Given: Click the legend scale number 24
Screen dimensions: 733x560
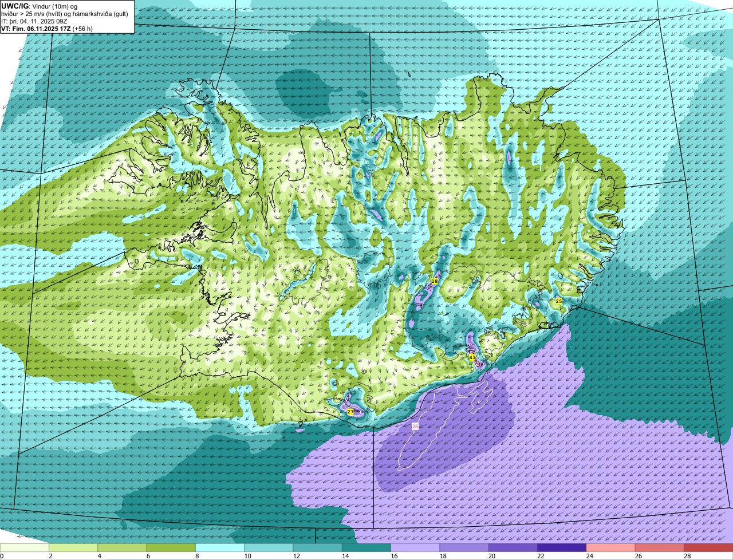Looking at the screenshot, I should coord(589,556).
